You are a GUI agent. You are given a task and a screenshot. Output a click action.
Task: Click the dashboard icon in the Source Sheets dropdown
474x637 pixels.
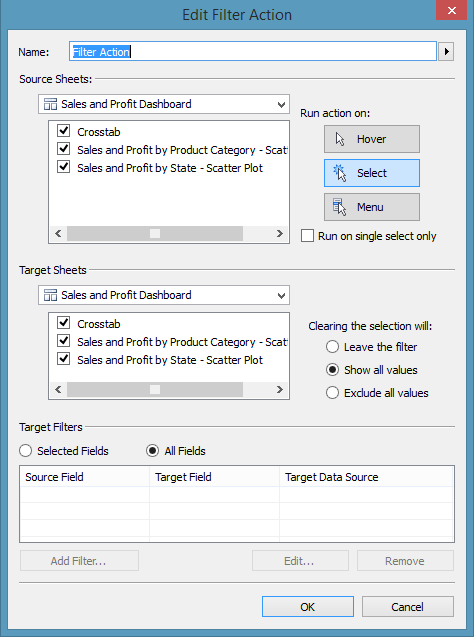(x=50, y=104)
